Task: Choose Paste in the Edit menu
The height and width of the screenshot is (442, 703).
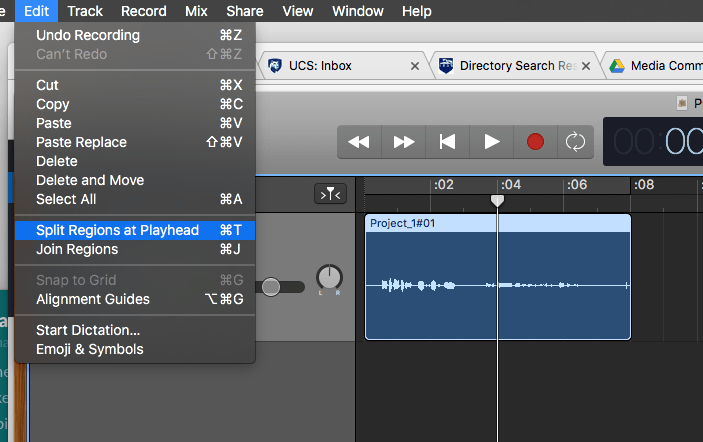Action: [135, 123]
